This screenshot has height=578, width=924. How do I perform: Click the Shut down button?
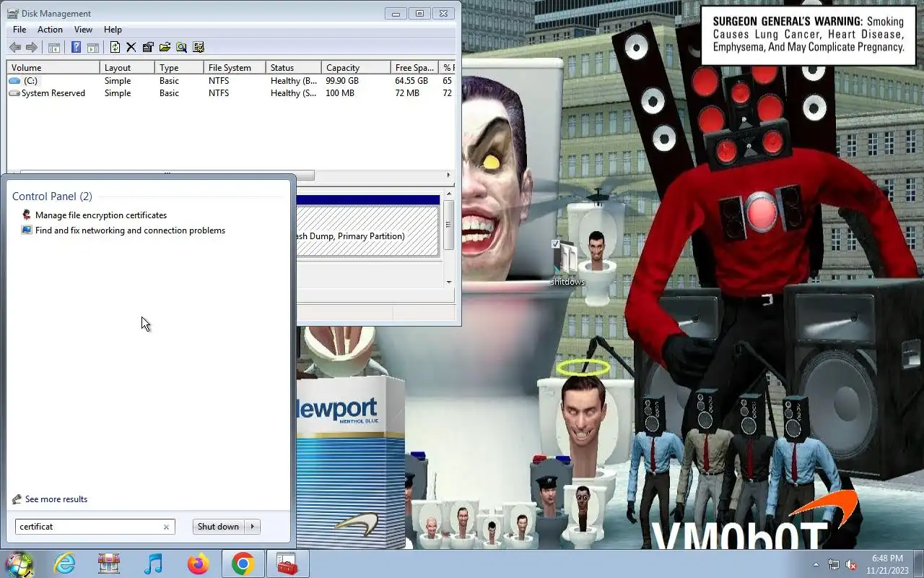pyautogui.click(x=219, y=527)
